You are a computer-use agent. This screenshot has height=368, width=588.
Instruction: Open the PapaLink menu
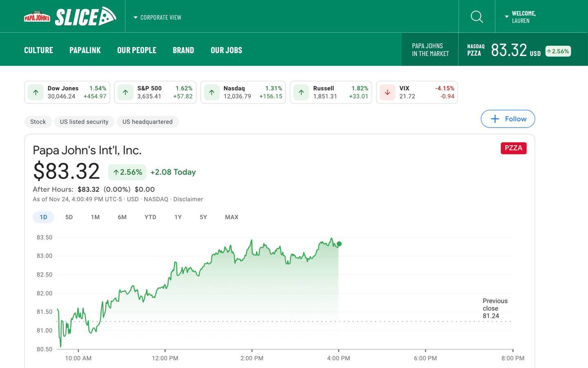click(85, 50)
